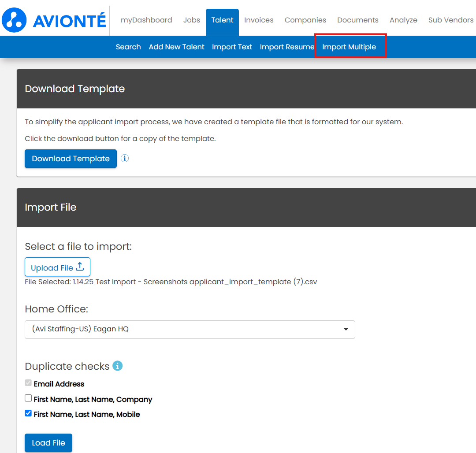Open the Analyze tab

pyautogui.click(x=403, y=20)
